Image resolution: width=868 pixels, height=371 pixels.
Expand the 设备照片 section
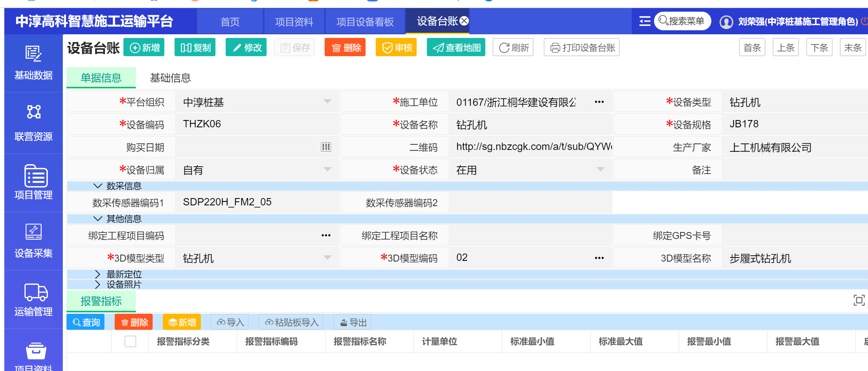[97, 285]
